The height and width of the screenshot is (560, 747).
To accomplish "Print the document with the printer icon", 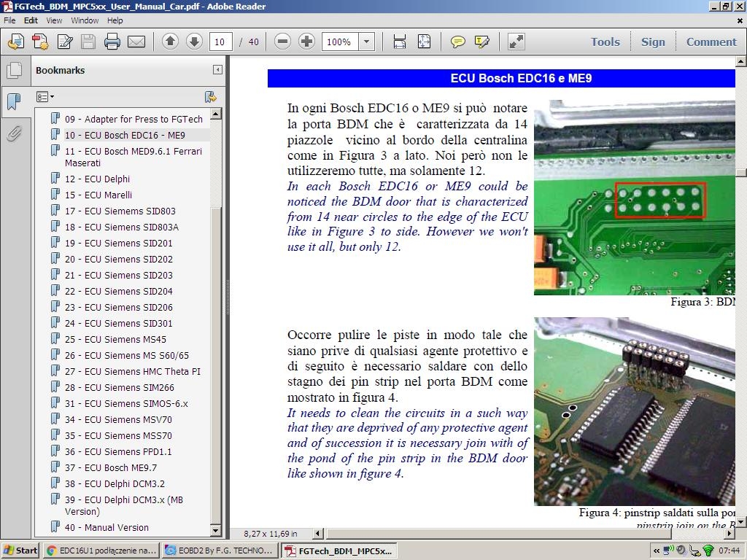I will coord(112,42).
